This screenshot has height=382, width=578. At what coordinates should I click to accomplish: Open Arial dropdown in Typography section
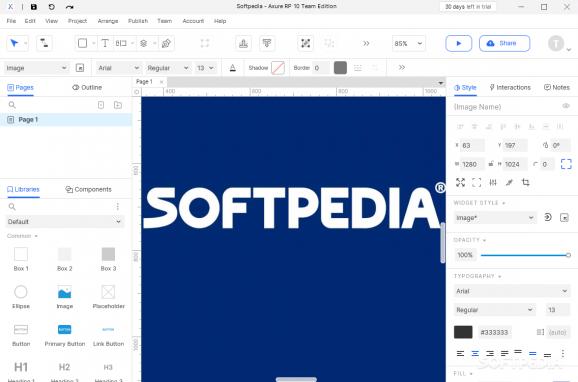point(512,291)
